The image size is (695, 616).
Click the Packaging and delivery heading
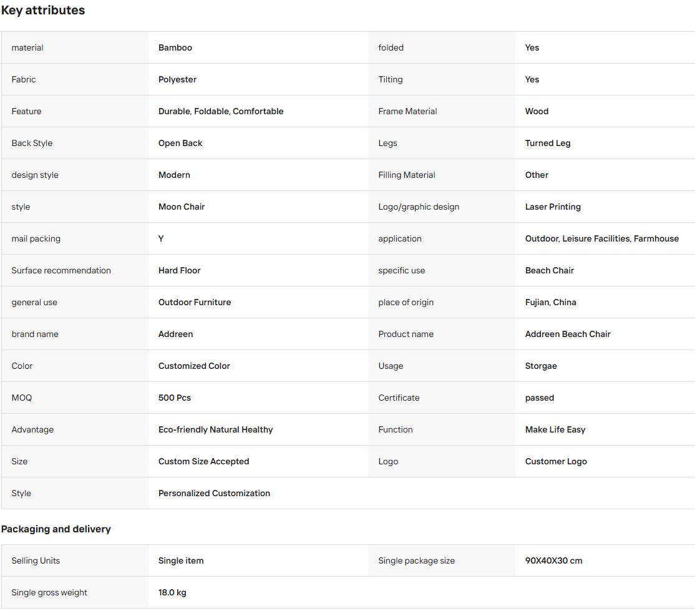[56, 529]
